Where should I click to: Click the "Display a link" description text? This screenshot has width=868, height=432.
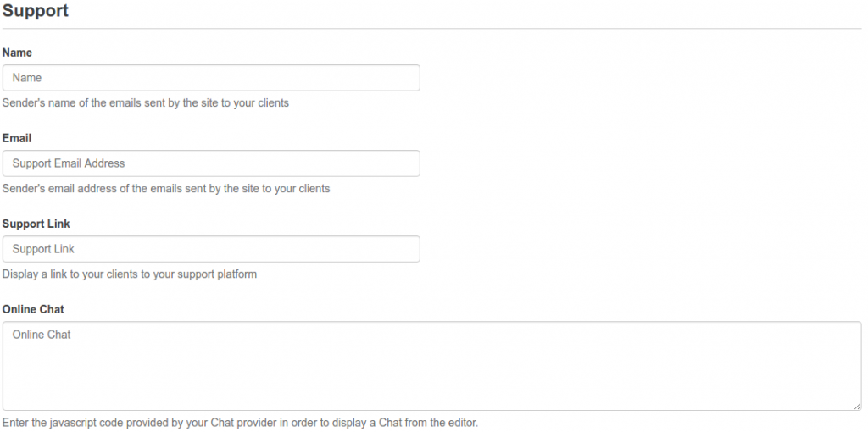click(x=130, y=274)
